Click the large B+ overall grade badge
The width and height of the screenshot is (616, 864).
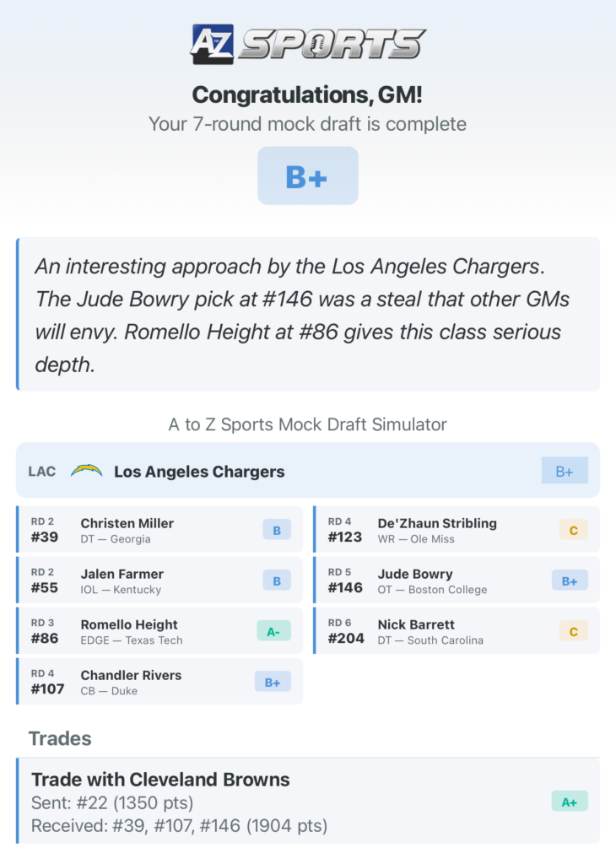[307, 175]
